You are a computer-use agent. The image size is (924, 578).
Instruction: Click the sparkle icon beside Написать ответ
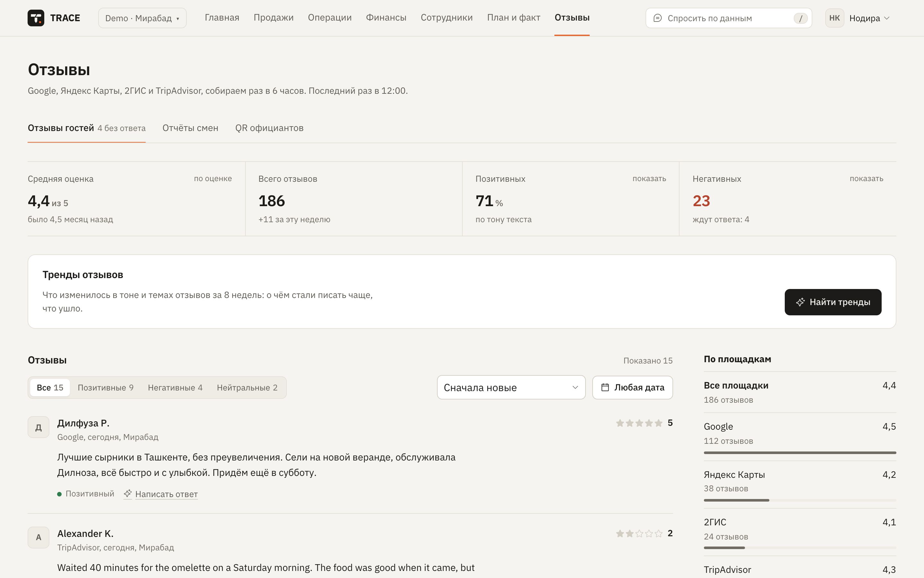coord(127,494)
